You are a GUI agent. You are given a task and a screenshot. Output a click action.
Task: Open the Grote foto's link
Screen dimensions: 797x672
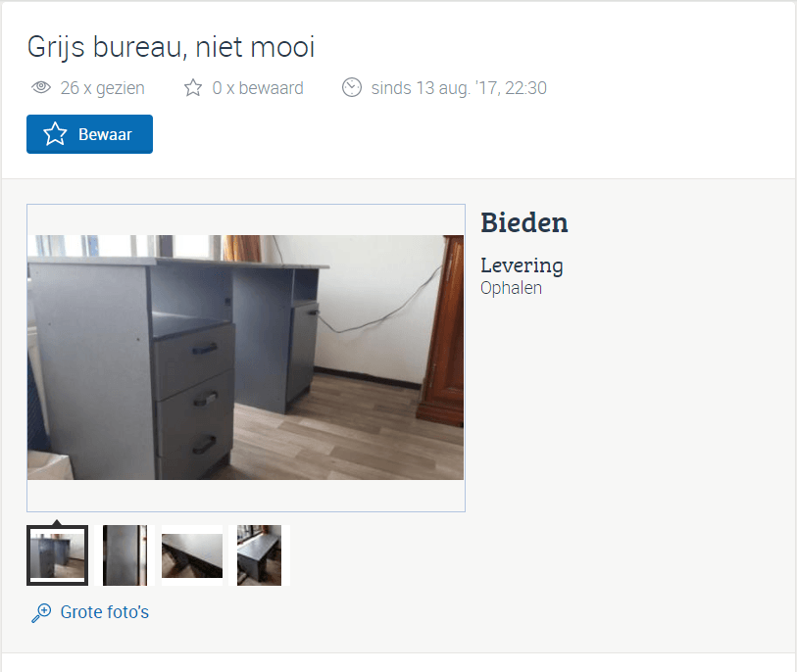point(105,612)
